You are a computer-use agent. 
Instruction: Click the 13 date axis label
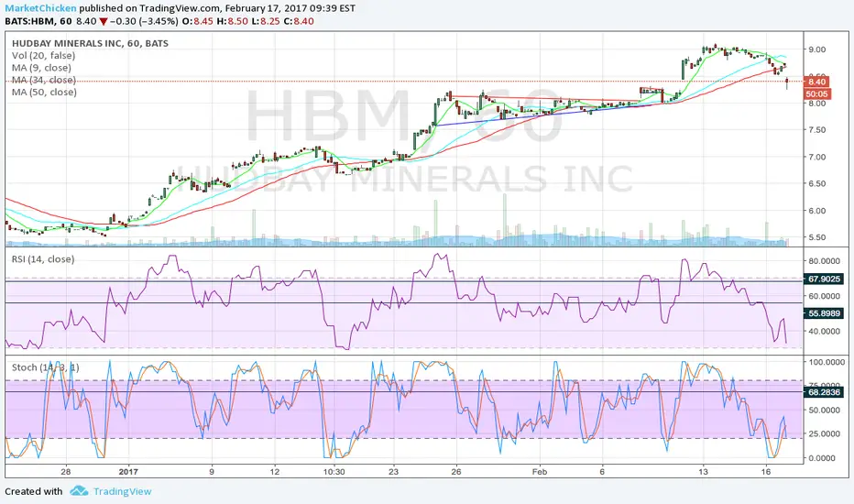pos(703,472)
